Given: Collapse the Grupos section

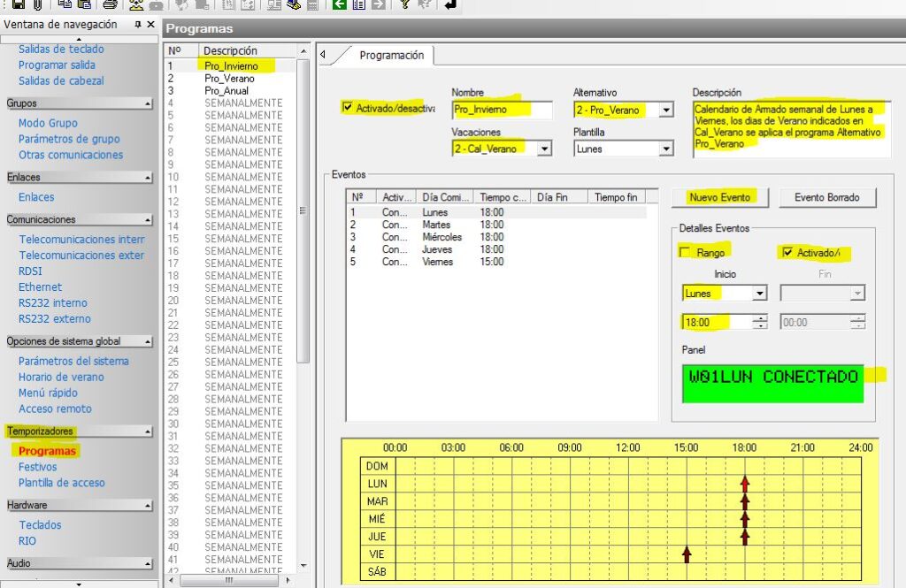Looking at the screenshot, I should point(148,104).
